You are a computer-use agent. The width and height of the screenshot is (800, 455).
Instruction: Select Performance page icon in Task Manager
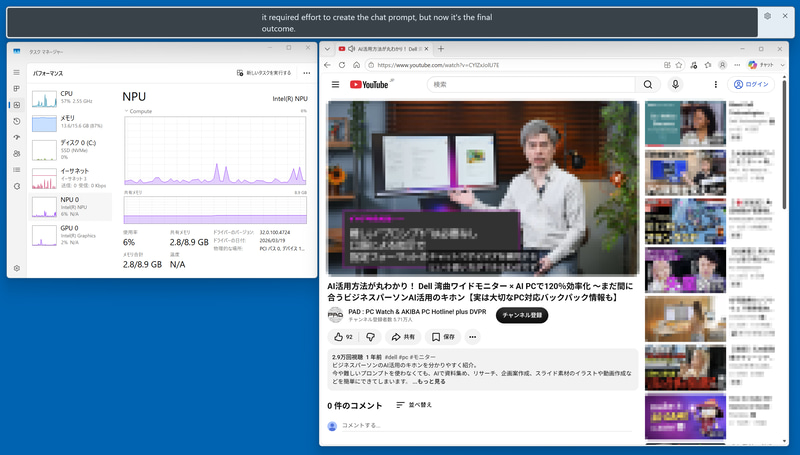pyautogui.click(x=16, y=105)
